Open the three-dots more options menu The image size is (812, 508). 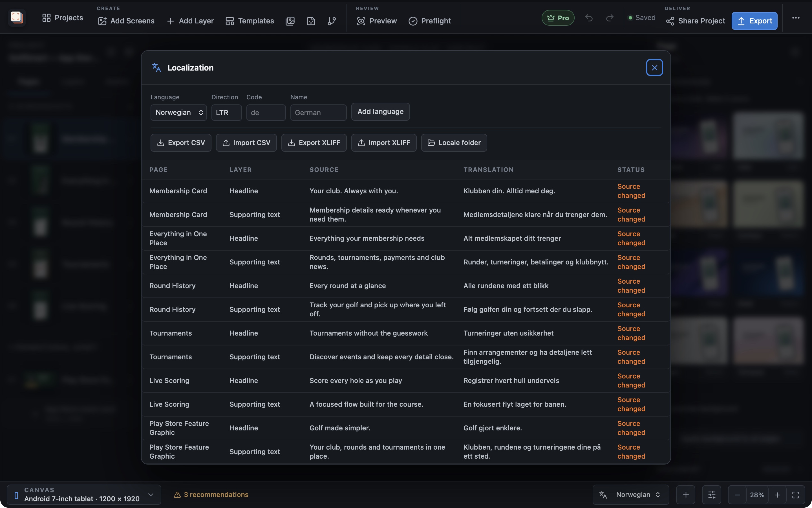click(x=796, y=18)
